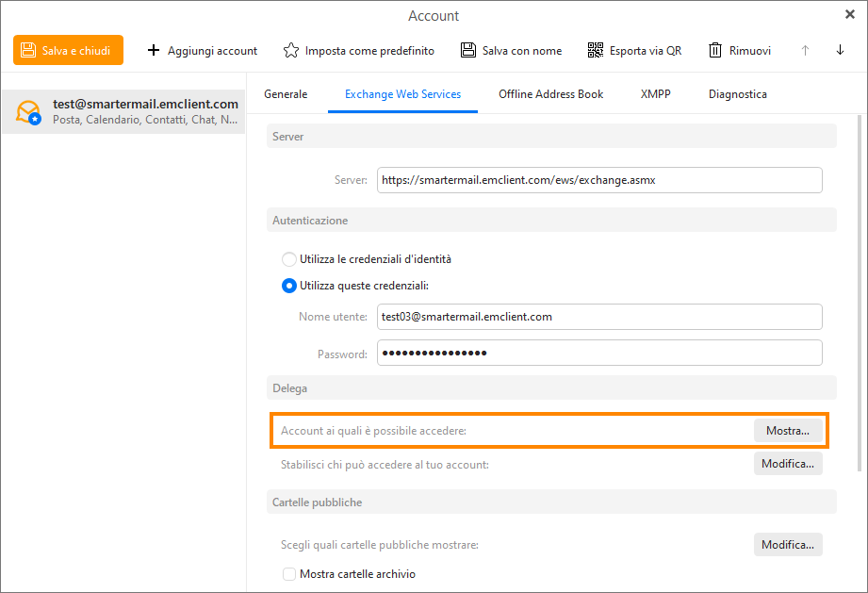Open the Diagnostica tab
This screenshot has height=593, width=868.
click(737, 94)
